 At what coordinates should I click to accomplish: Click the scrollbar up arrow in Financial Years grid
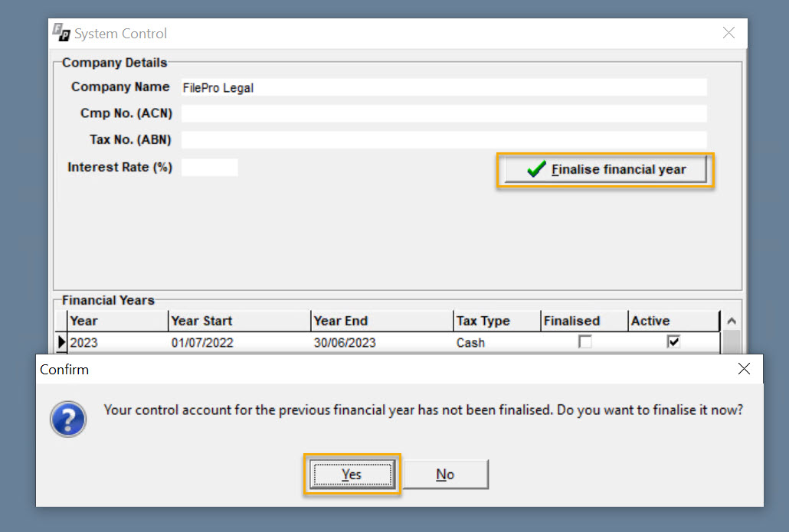pos(730,320)
